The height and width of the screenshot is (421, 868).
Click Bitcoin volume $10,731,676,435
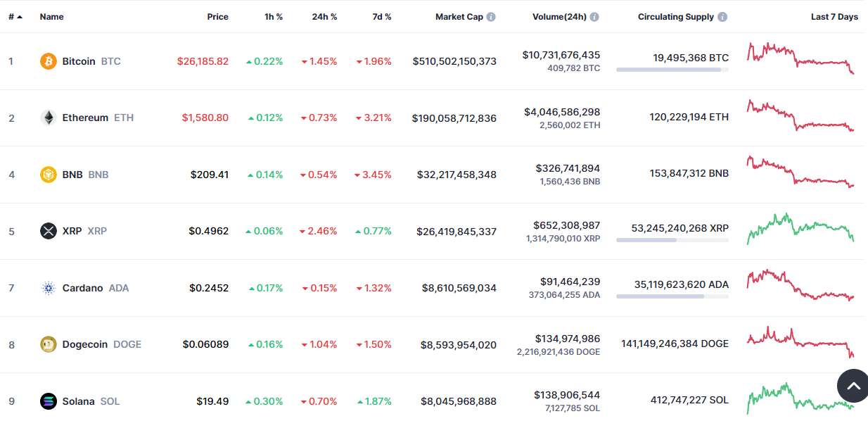(x=561, y=54)
